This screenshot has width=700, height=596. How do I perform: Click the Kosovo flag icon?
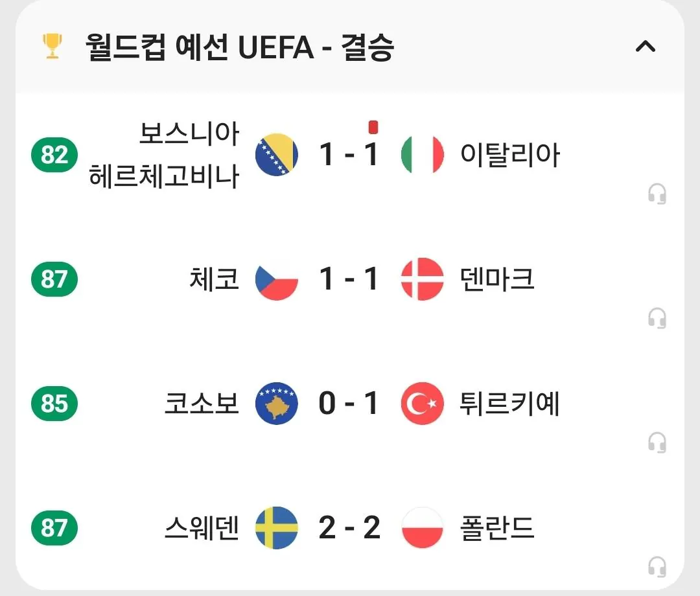[x=277, y=404]
